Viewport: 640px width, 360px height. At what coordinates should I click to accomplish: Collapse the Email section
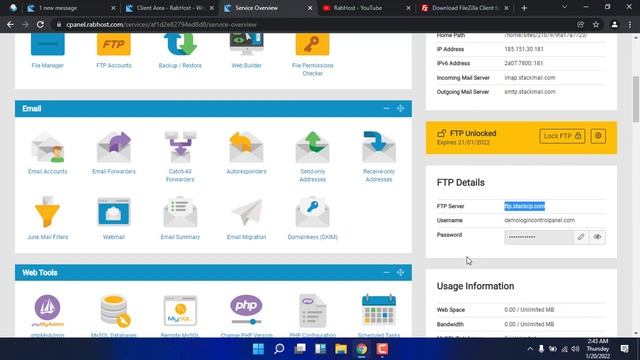point(386,109)
